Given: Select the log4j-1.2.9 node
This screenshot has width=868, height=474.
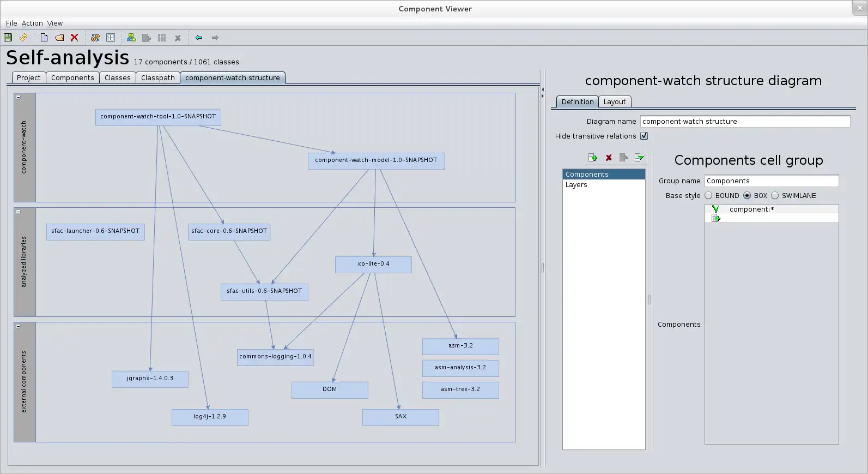Looking at the screenshot, I should tap(210, 417).
